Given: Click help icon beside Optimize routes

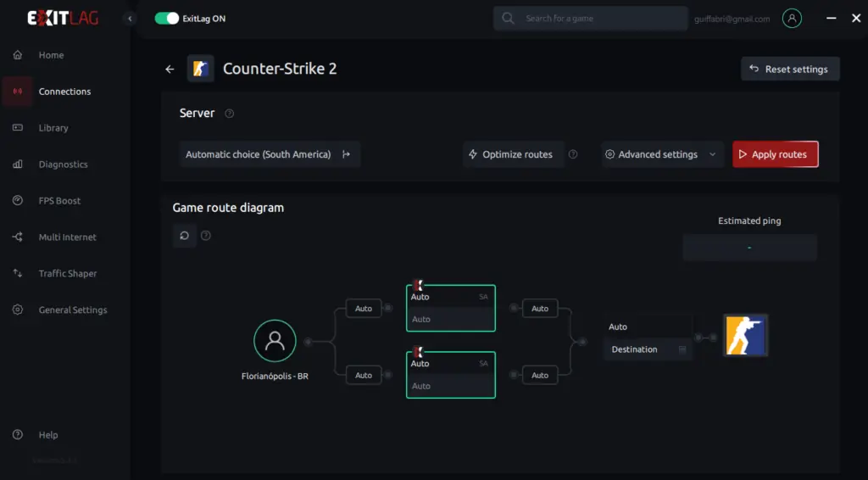Looking at the screenshot, I should coord(573,154).
